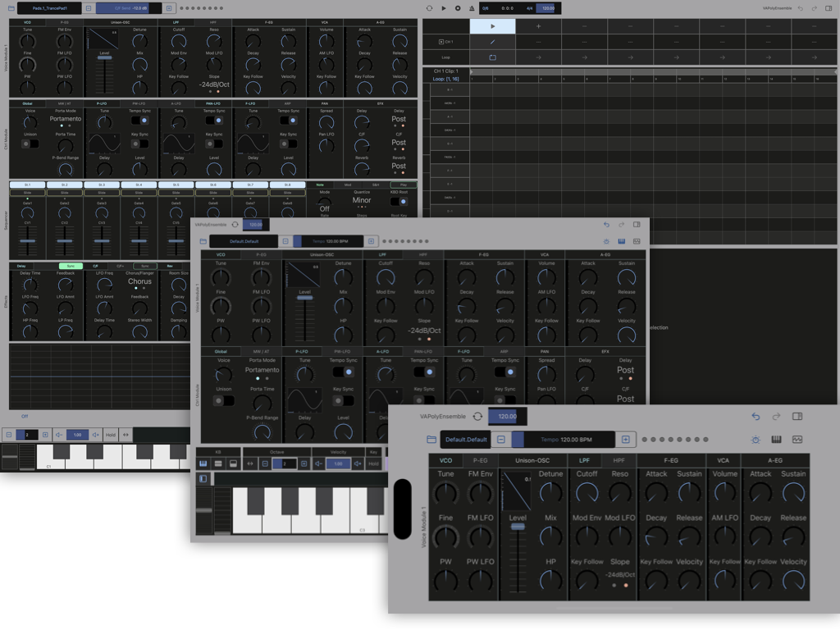The width and height of the screenshot is (840, 630).
Task: Click Hold button in rearmost window keyboard bar
Action: tap(111, 435)
